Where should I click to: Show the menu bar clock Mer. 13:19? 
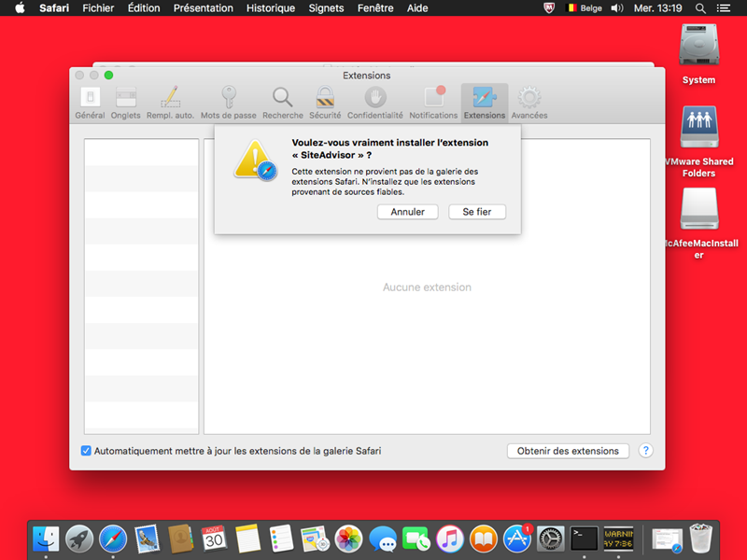pyautogui.click(x=658, y=8)
